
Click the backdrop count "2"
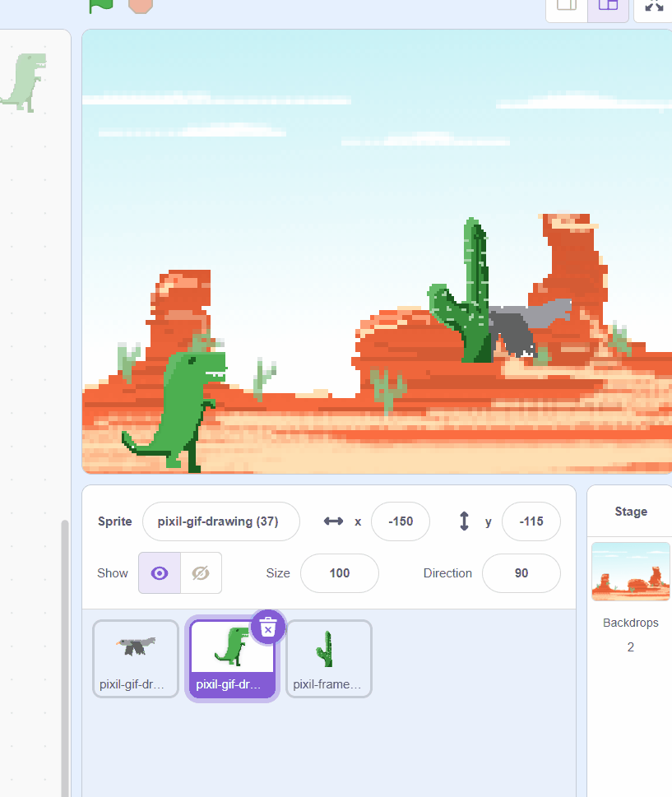631,647
